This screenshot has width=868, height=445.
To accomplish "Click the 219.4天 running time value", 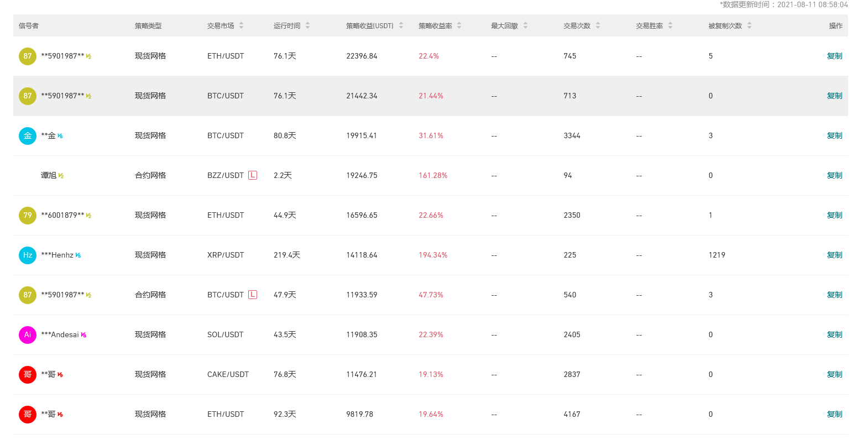I will tap(287, 255).
